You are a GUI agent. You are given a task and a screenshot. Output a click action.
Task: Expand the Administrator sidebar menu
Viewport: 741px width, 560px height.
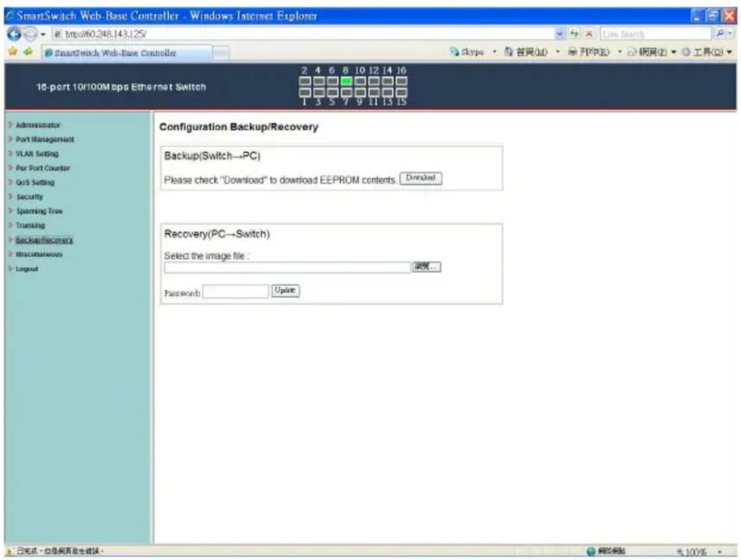click(38, 125)
